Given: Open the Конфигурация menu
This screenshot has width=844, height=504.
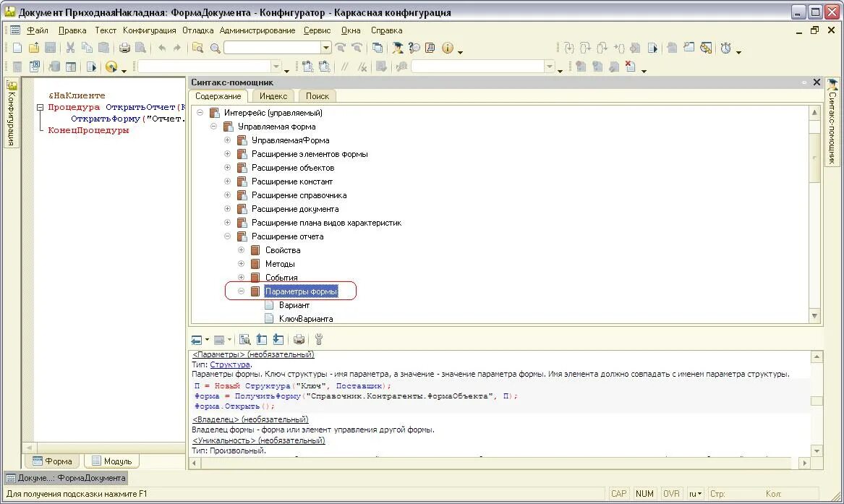Looking at the screenshot, I should 149,30.
